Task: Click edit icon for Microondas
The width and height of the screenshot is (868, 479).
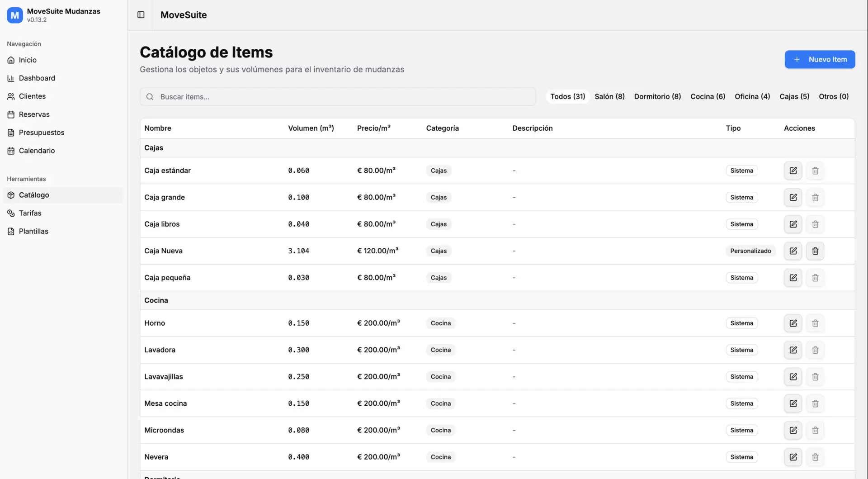Action: coord(793,430)
